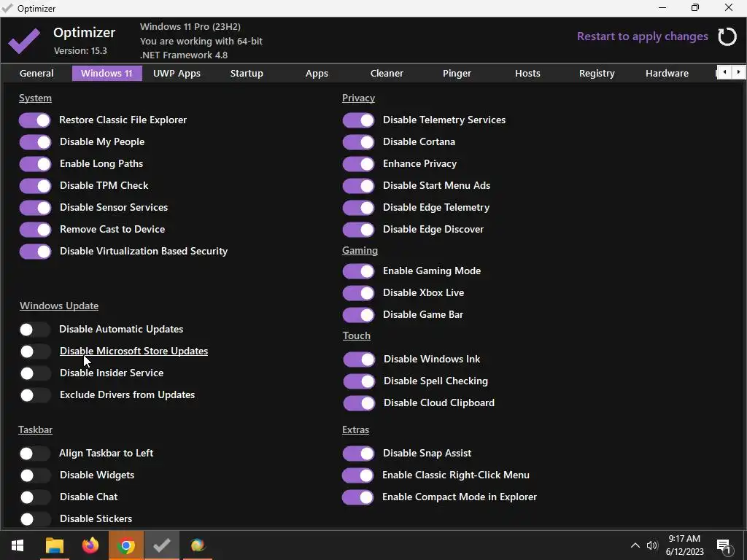The image size is (747, 560).
Task: Open the Hosts tab
Action: [x=527, y=74]
